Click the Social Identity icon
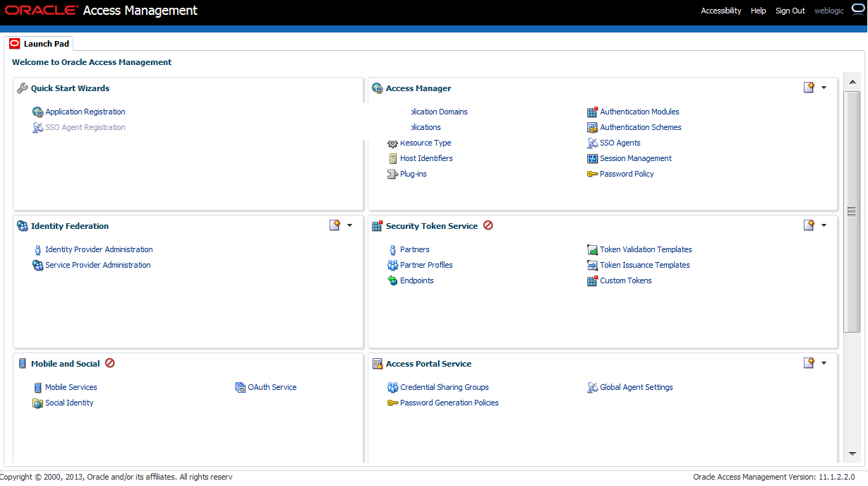This screenshot has width=868, height=486. [38, 403]
